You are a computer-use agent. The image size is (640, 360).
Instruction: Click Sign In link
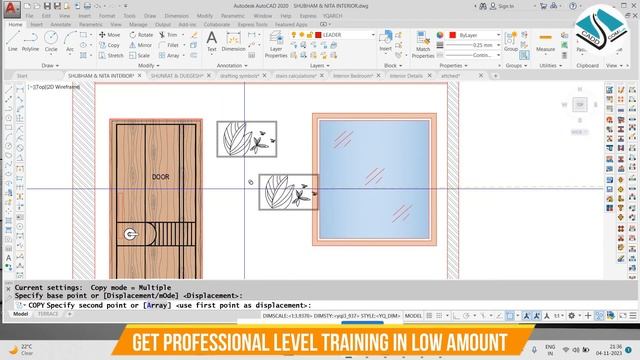click(506, 6)
